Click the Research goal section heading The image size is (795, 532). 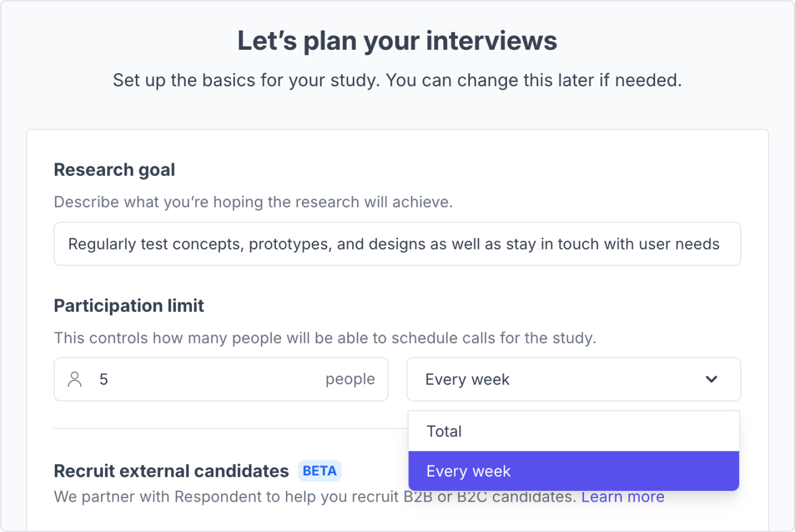[x=114, y=169]
